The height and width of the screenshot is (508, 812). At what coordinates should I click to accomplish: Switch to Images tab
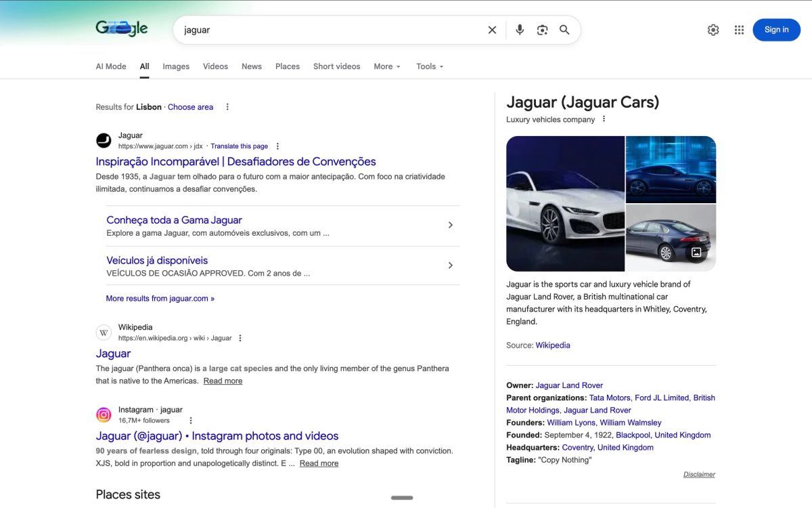(176, 66)
